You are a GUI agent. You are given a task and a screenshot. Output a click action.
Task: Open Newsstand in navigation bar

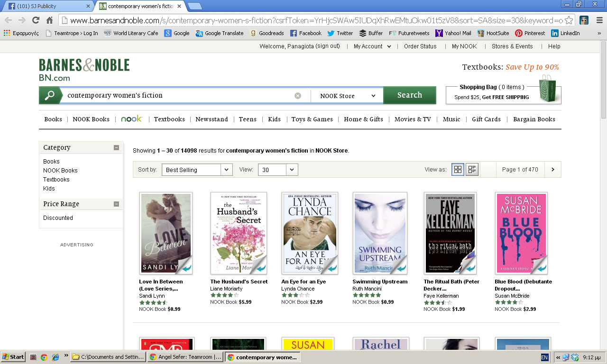(x=212, y=119)
